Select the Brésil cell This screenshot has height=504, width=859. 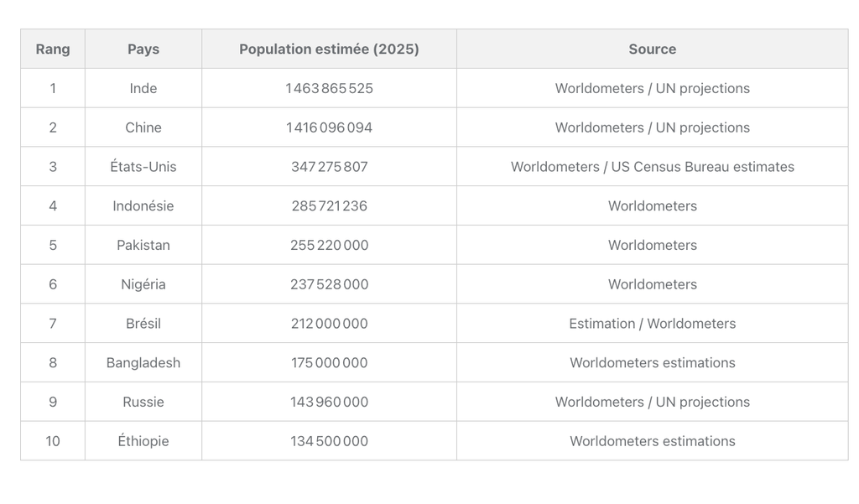[x=143, y=324]
